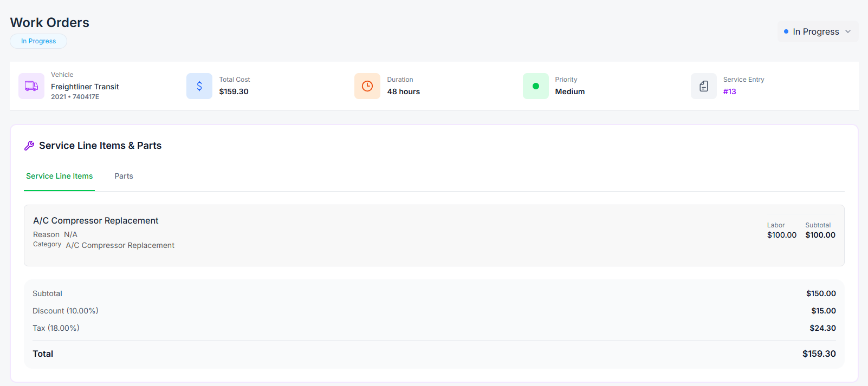This screenshot has width=868, height=386.
Task: Click the orange clock duration icon
Action: (x=367, y=86)
